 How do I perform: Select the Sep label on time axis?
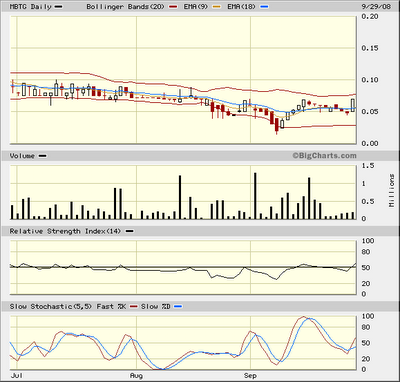250,376
